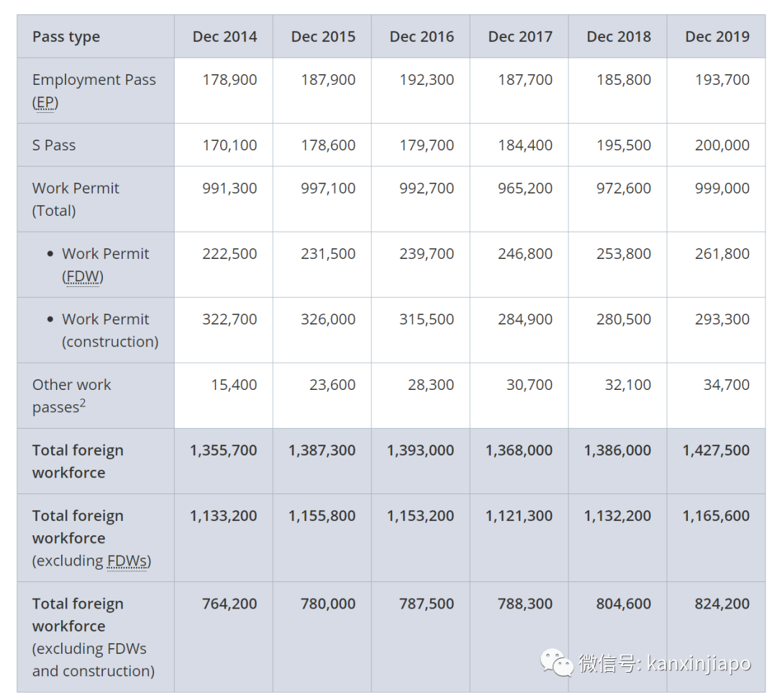
Task: Click the S Pass row label
Action: [x=54, y=145]
